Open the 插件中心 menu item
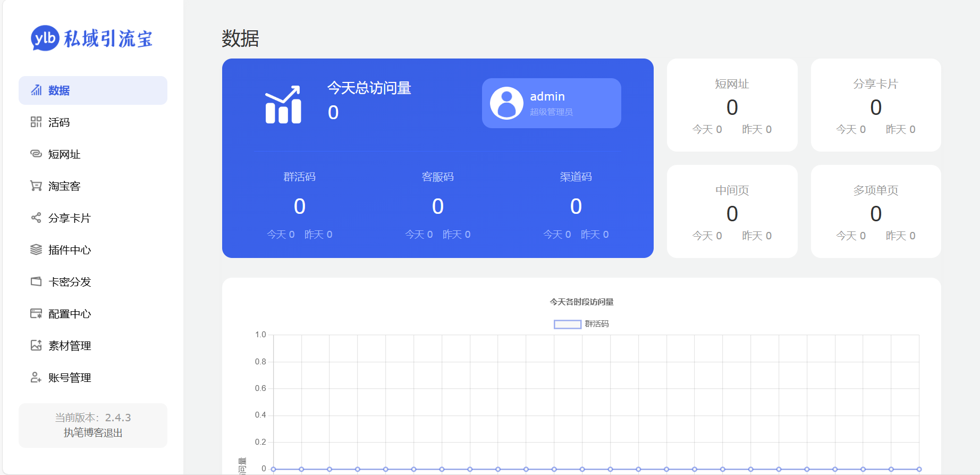Screen dimensions: 980x475 [93, 250]
